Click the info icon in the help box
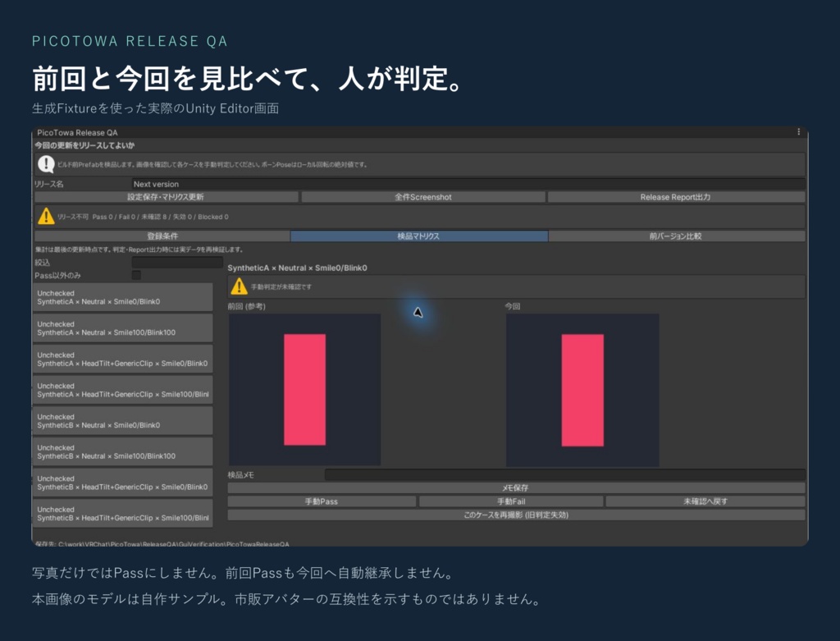Screen dimensions: 840x641 tap(46, 164)
